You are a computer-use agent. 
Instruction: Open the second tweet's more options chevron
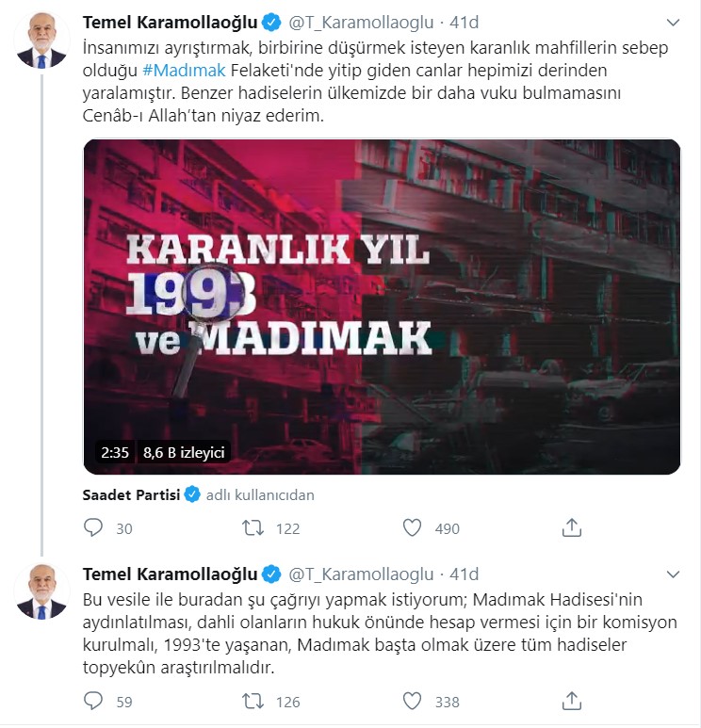(673, 574)
